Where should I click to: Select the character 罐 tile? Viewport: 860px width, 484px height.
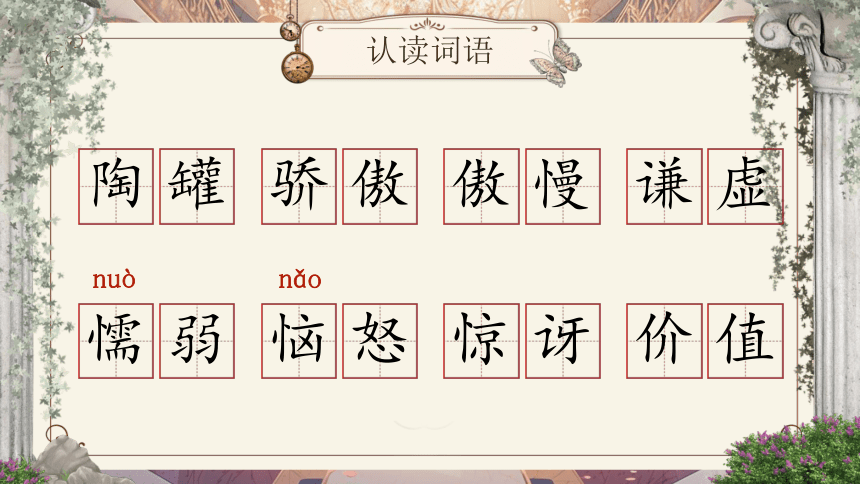(x=197, y=187)
